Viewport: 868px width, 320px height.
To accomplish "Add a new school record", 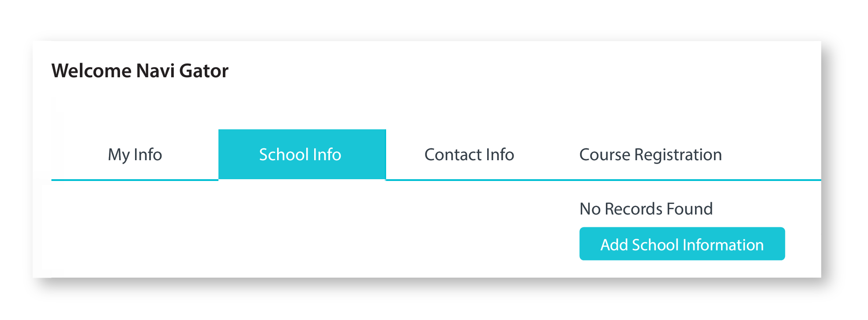I will tap(682, 244).
